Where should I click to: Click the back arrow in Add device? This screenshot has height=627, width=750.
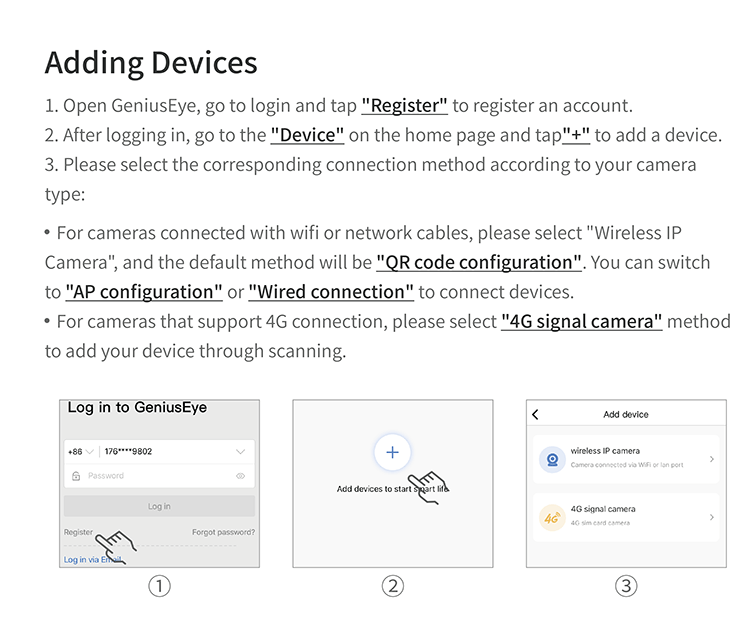[535, 415]
